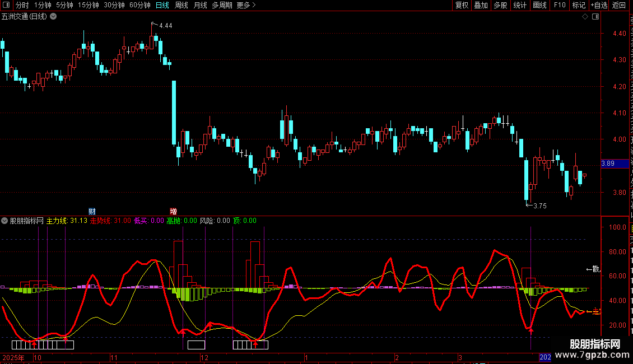Viewport: 633px width, 364px height.
Task: Open the 叠加 overlay option
Action: [x=481, y=5]
